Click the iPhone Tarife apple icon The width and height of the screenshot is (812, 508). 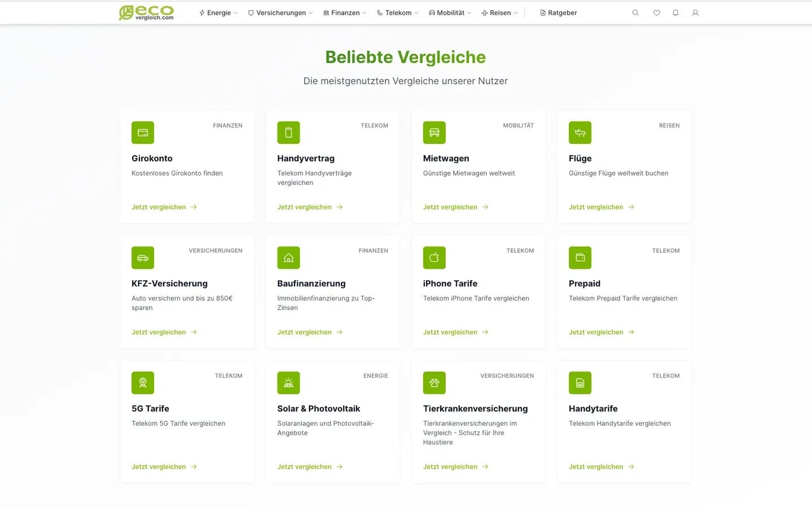point(434,258)
